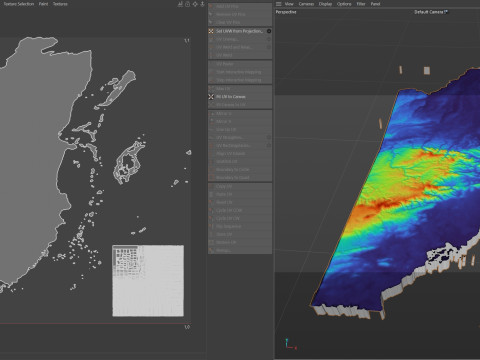Open the Paint menu in texture view
The height and width of the screenshot is (360, 480).
click(x=43, y=4)
